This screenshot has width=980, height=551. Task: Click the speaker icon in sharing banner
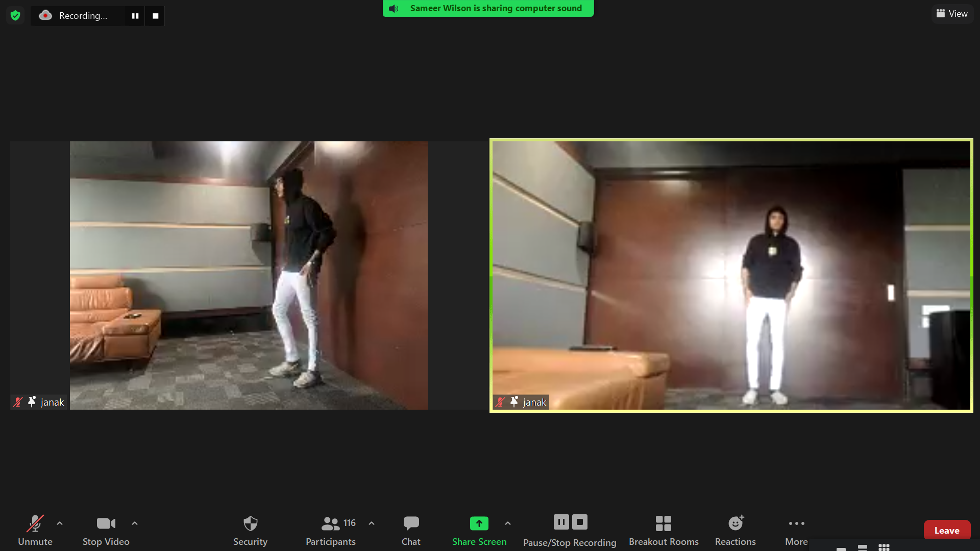click(394, 8)
